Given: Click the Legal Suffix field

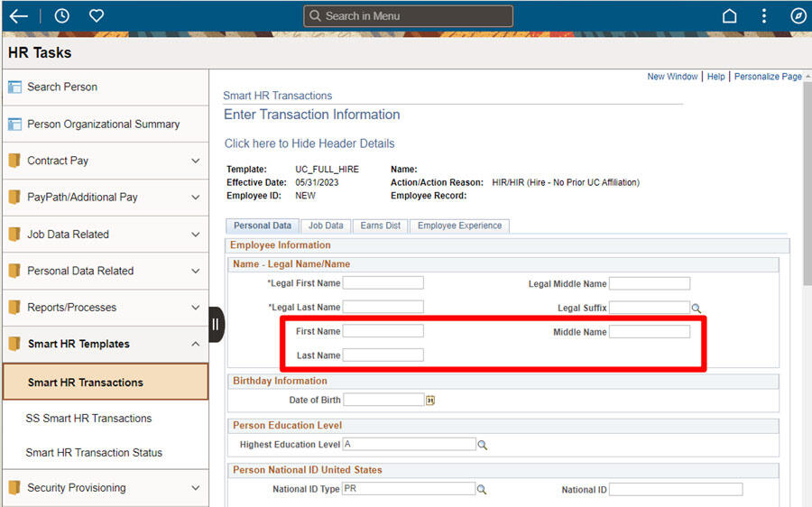Looking at the screenshot, I should click(x=650, y=308).
